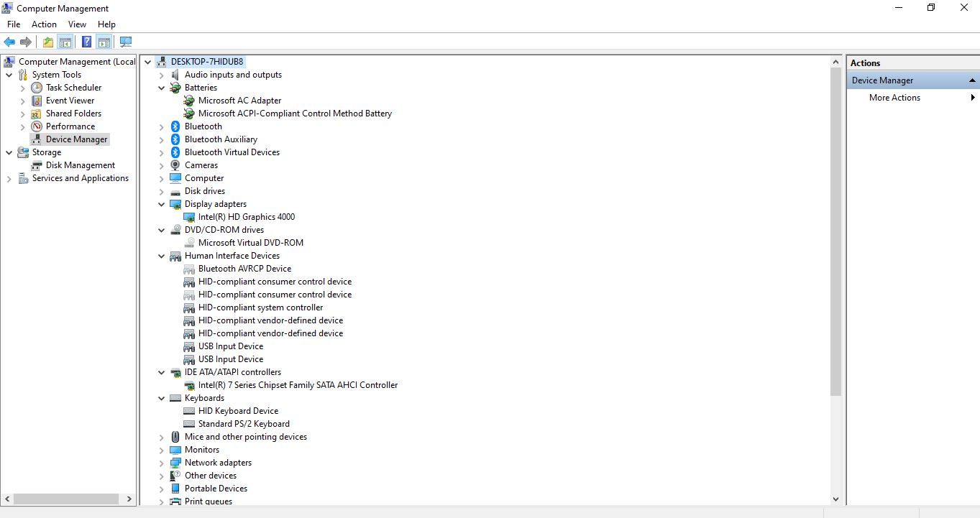This screenshot has height=518, width=980.
Task: Click the monitor icon at the toolbar's end
Action: pos(126,42)
